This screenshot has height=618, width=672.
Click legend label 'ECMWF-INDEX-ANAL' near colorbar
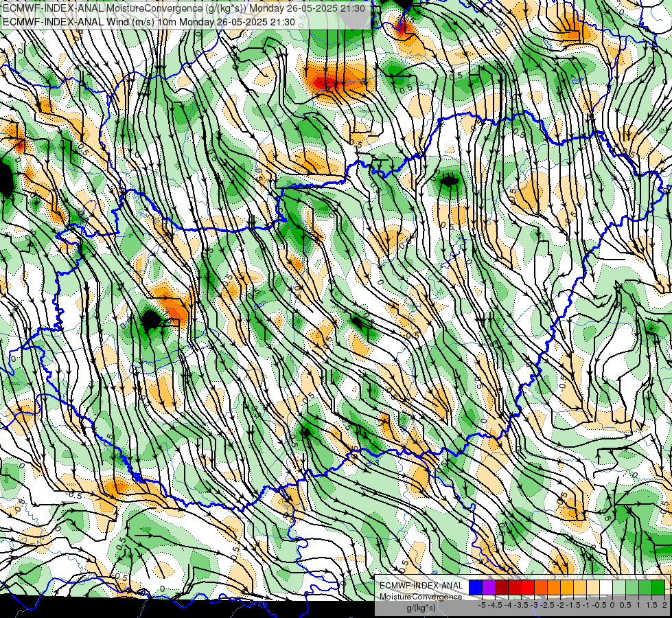click(421, 586)
